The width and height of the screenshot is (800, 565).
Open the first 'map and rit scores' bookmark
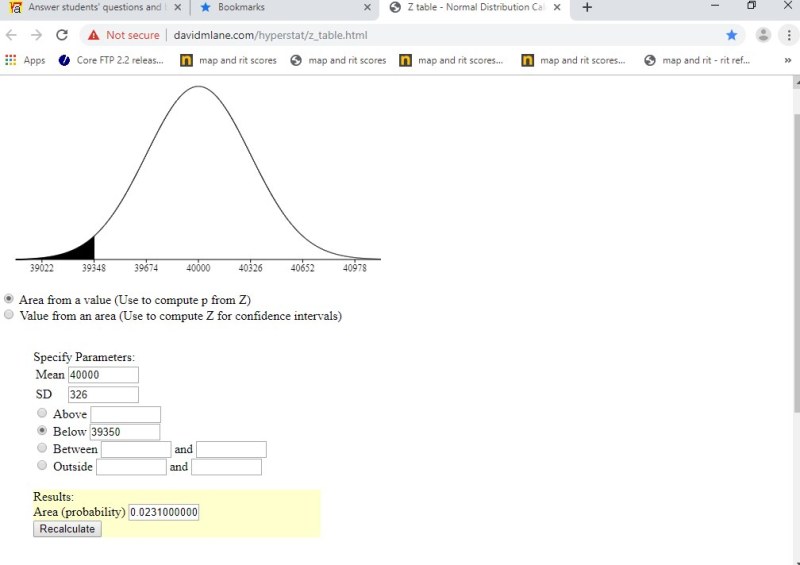[228, 60]
